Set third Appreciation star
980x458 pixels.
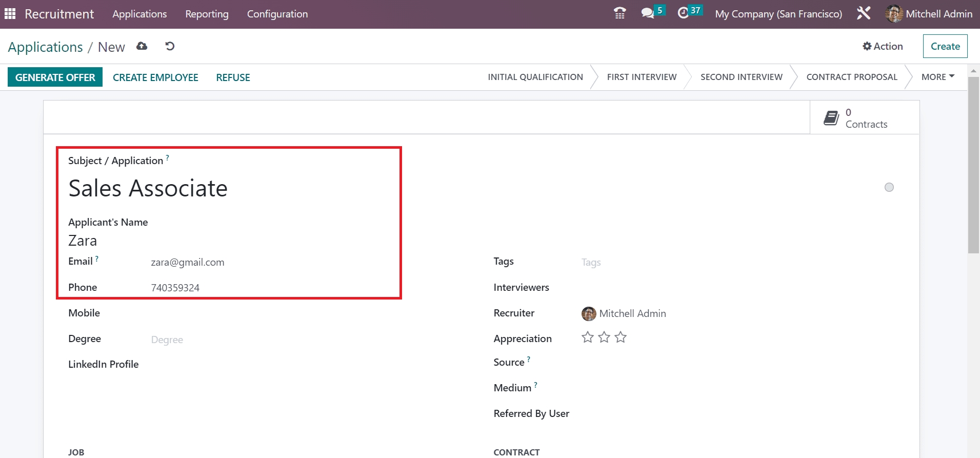coord(621,337)
